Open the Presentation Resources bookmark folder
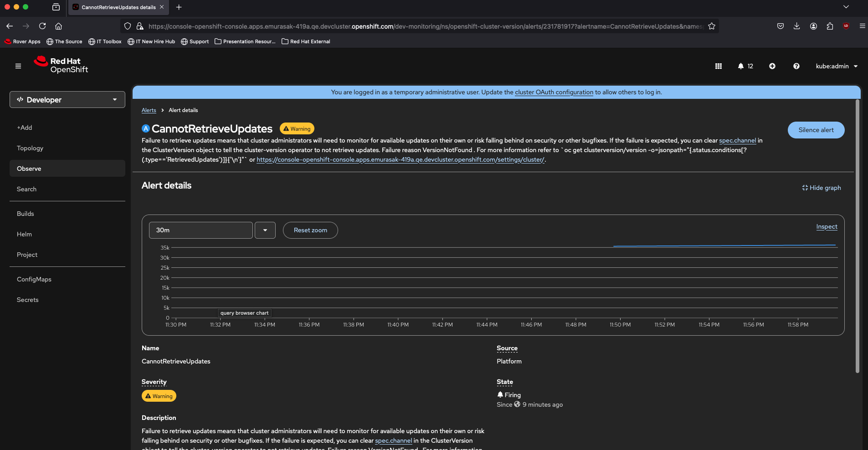 pos(245,41)
